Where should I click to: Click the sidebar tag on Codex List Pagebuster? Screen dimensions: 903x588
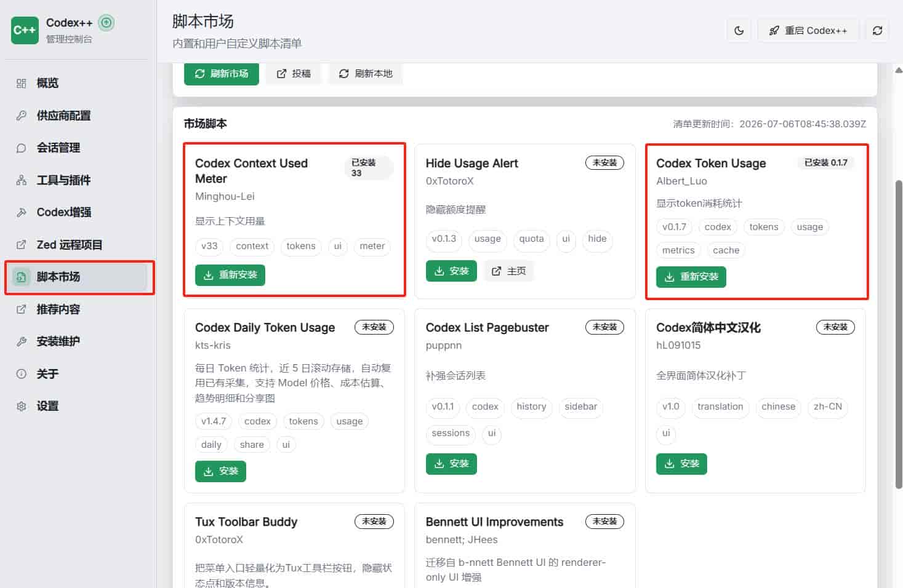pyautogui.click(x=580, y=407)
